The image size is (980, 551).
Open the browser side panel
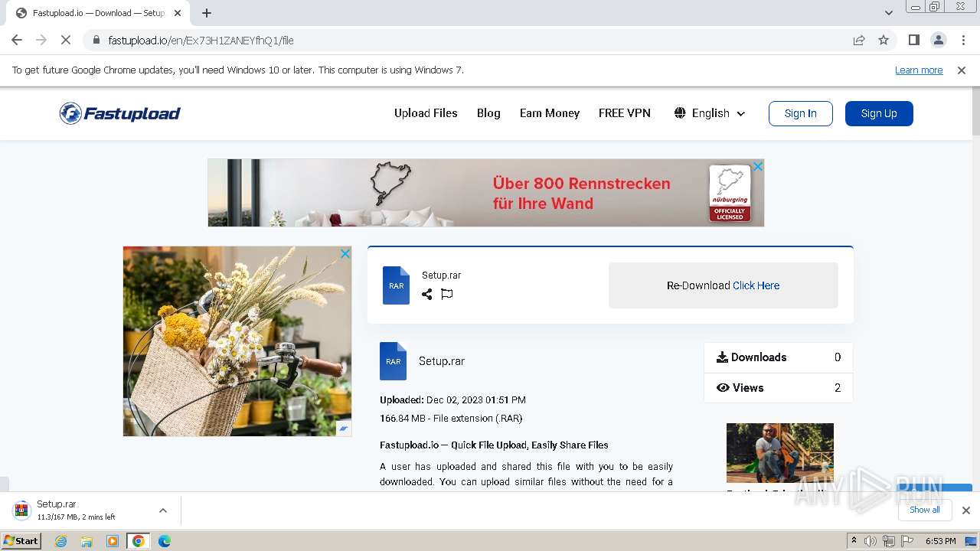point(913,40)
